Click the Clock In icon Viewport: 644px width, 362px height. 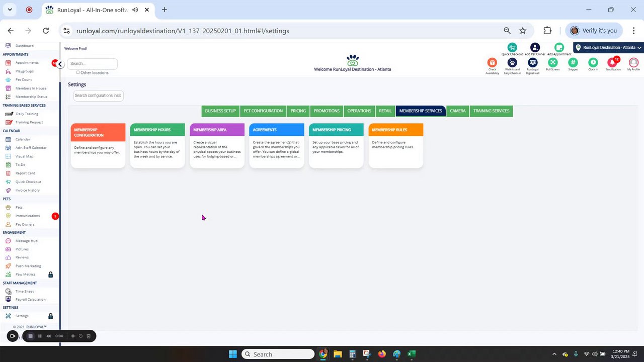(x=593, y=62)
